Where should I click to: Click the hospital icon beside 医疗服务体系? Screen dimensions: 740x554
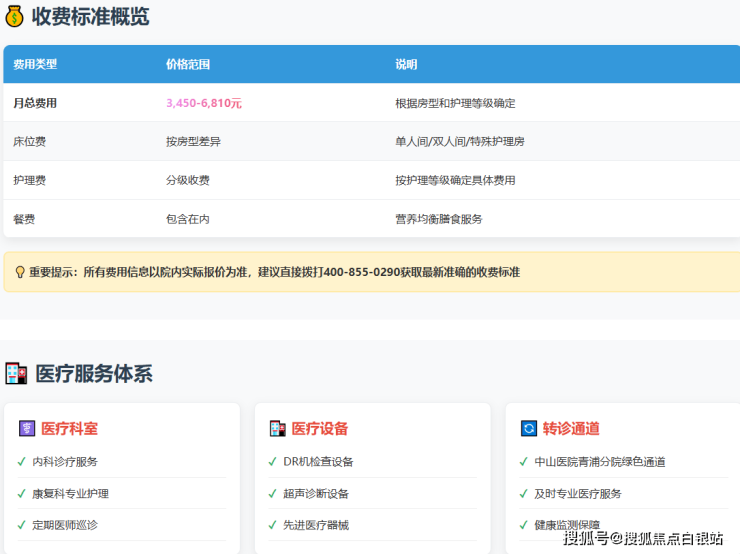pyautogui.click(x=16, y=374)
